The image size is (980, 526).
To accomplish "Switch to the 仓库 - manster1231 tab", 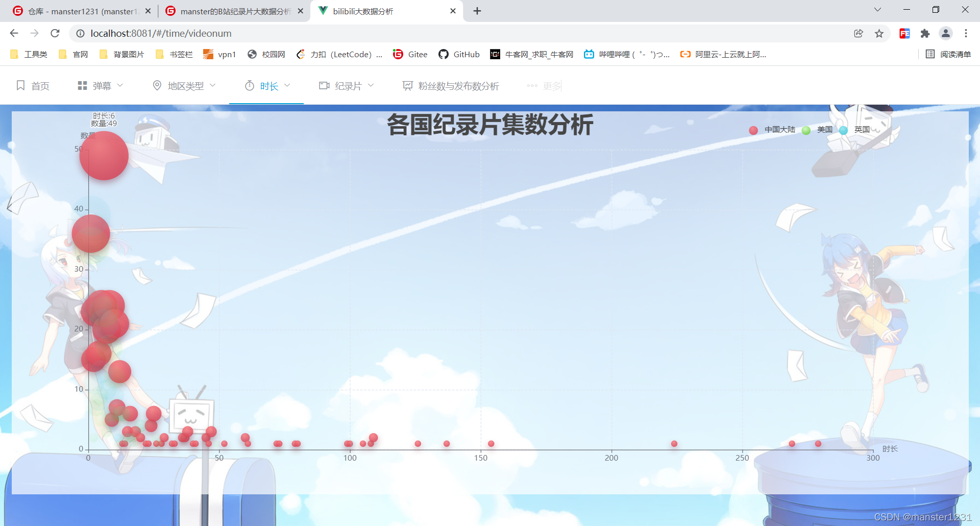I will 82,11.
